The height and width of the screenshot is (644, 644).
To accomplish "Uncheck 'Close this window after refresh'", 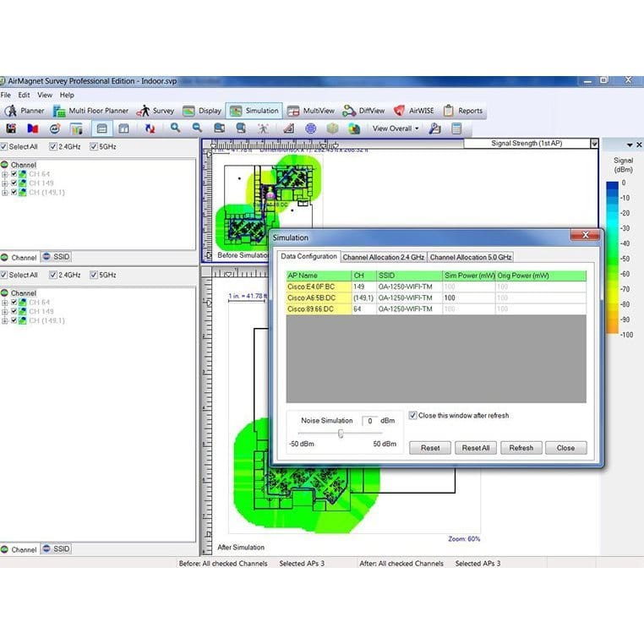I will 412,415.
